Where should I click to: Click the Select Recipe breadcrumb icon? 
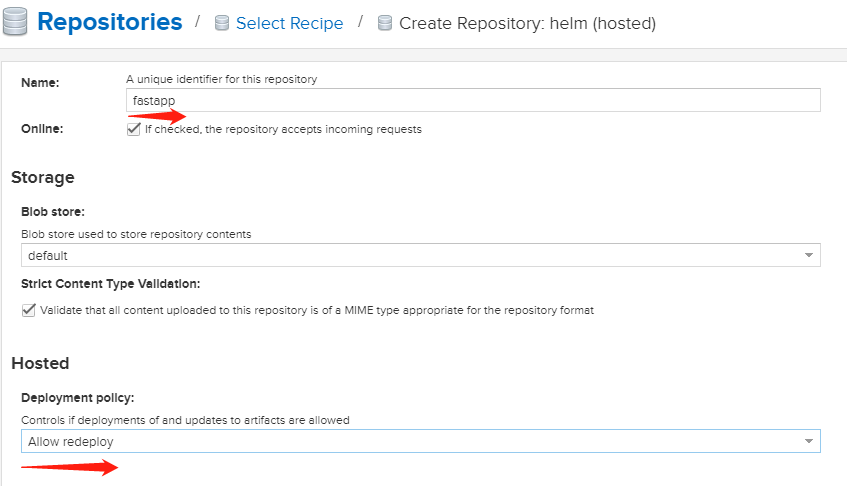(222, 23)
